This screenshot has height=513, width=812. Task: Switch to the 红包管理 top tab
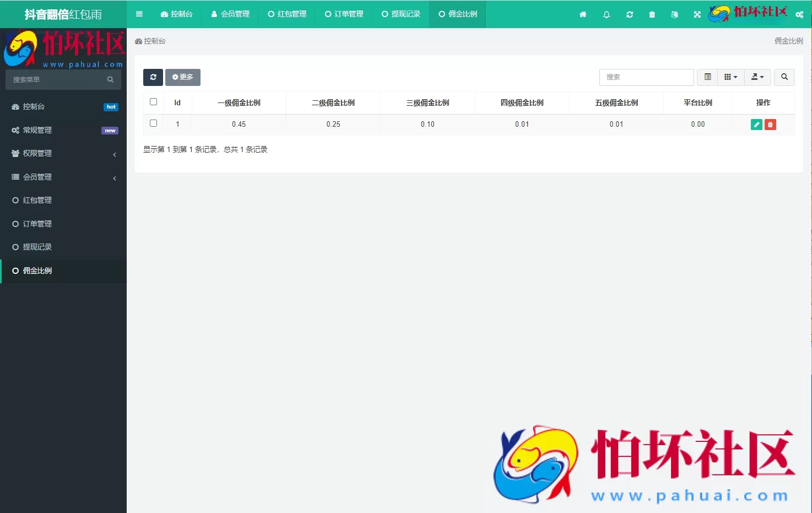[287, 14]
